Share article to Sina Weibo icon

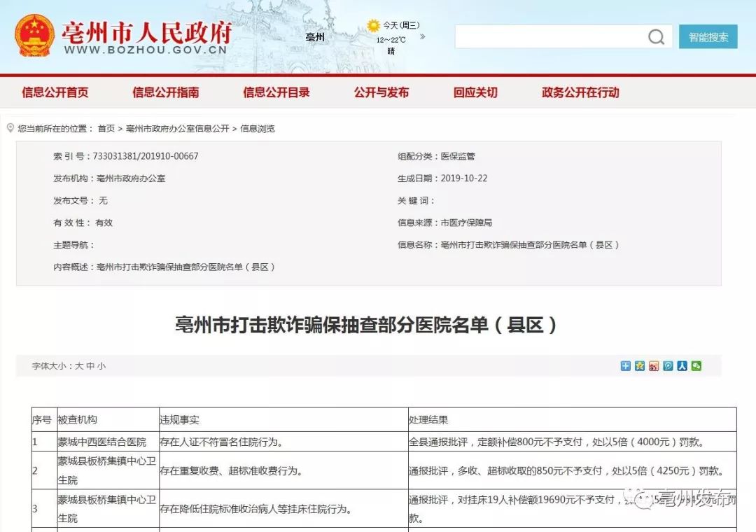tap(654, 366)
